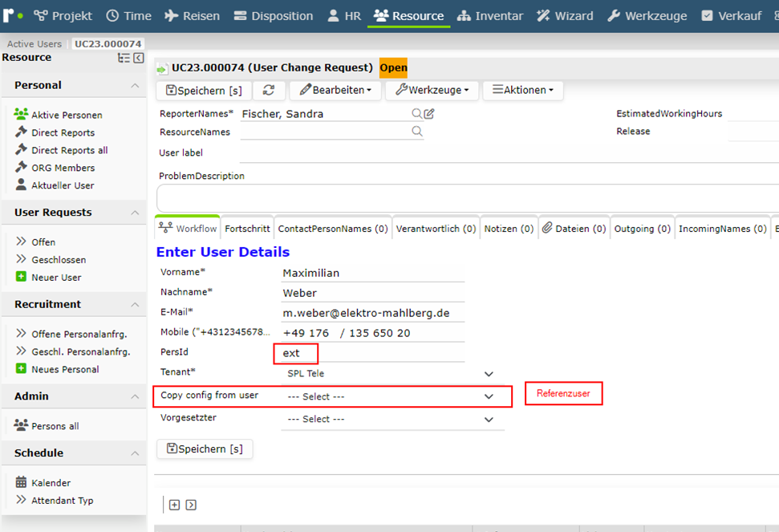Screen dimensions: 779x532
Task: Switch to Verantwortlich (0) tab
Action: coord(436,229)
